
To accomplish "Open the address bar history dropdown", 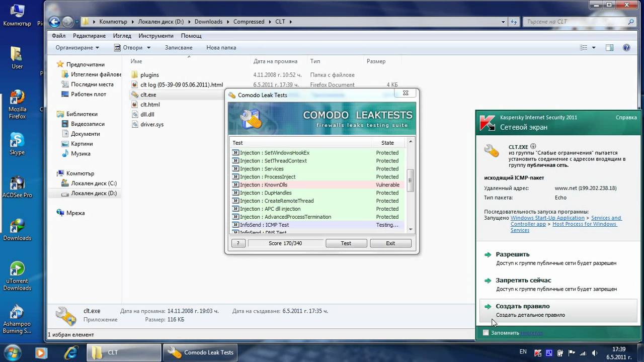I will tap(504, 22).
